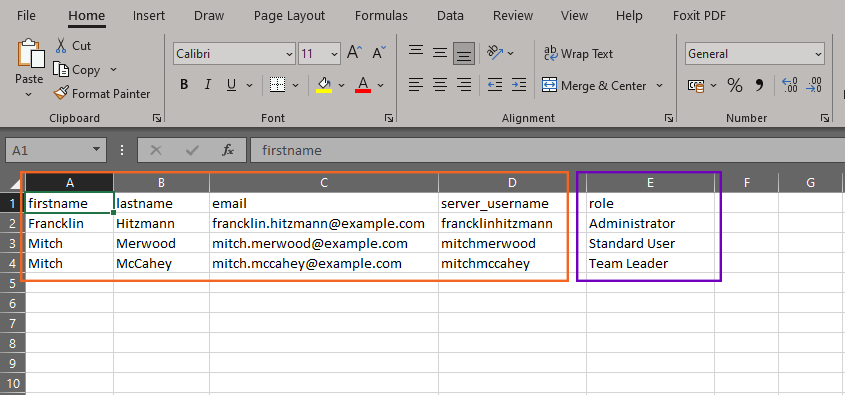This screenshot has height=395, width=845.
Task: Open the text orientation tool
Action: (x=496, y=53)
